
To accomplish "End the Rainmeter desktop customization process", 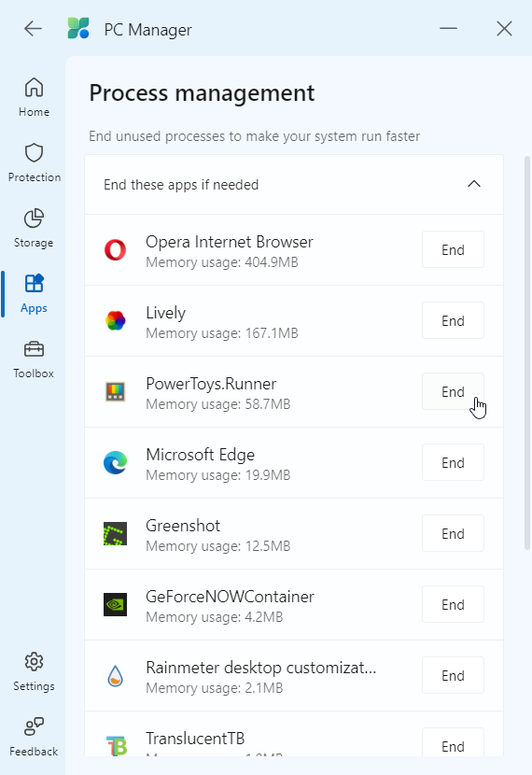I will [453, 676].
